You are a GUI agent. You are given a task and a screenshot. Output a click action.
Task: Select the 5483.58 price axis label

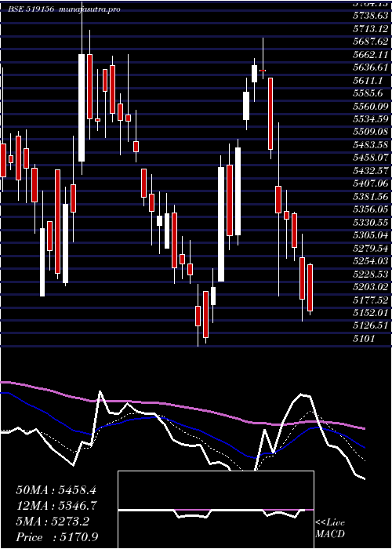point(371,144)
